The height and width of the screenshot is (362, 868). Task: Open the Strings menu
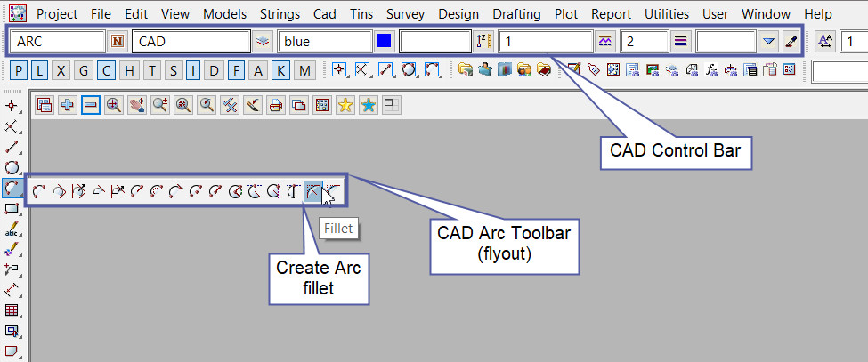coord(280,14)
